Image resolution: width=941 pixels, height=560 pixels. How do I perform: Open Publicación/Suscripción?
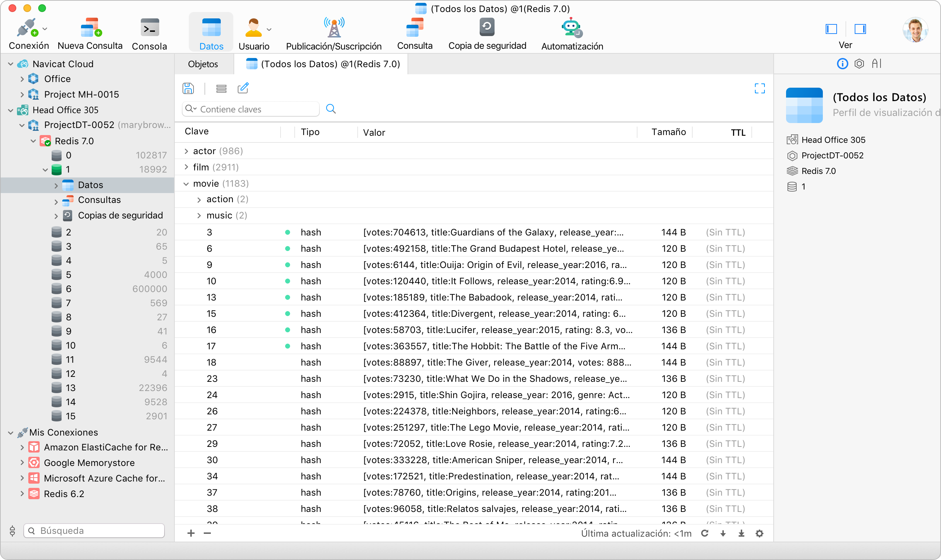point(334,34)
